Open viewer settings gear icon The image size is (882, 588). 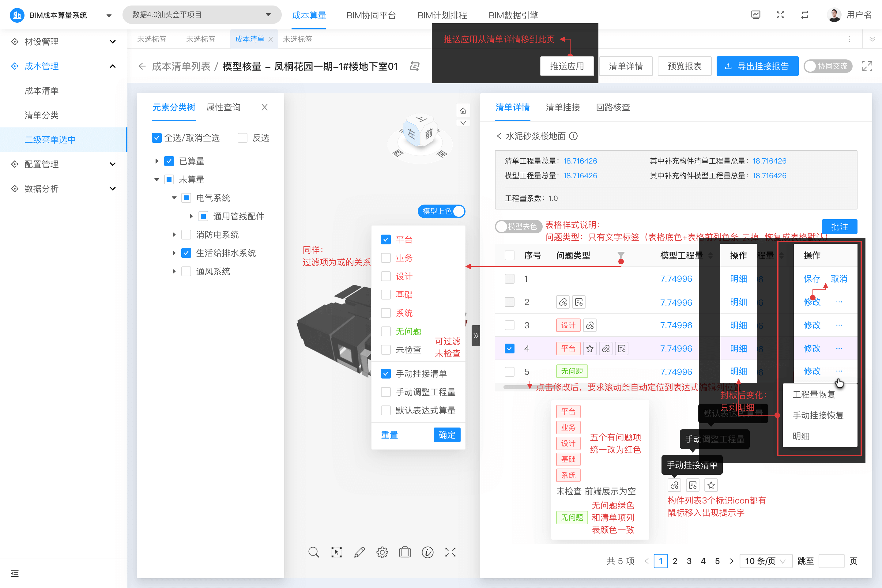click(382, 552)
